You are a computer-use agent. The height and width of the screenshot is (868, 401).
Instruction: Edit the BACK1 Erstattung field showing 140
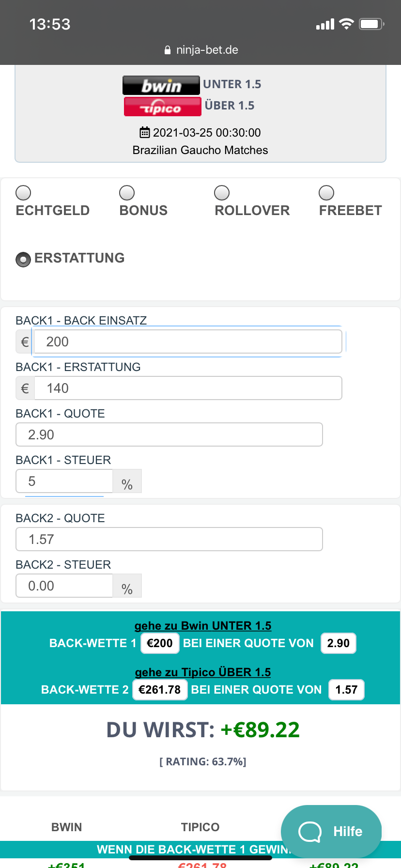pos(188,388)
